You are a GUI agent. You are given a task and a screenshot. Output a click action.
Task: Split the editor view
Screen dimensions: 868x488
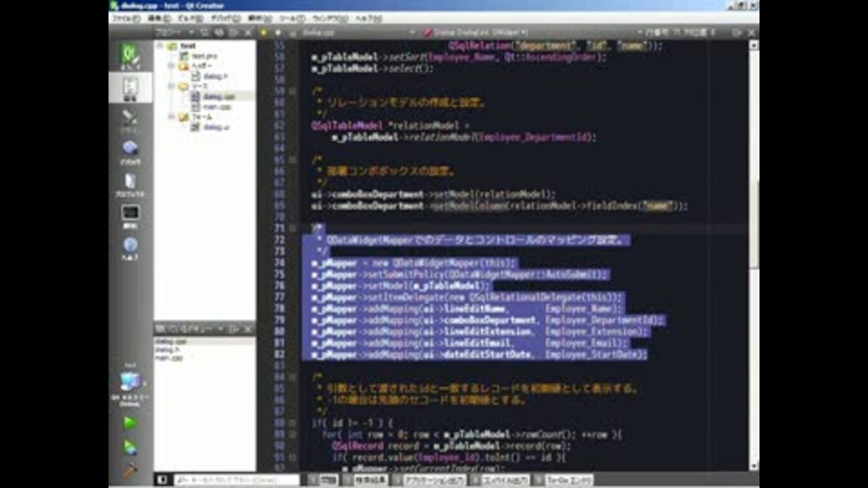pyautogui.click(x=737, y=33)
